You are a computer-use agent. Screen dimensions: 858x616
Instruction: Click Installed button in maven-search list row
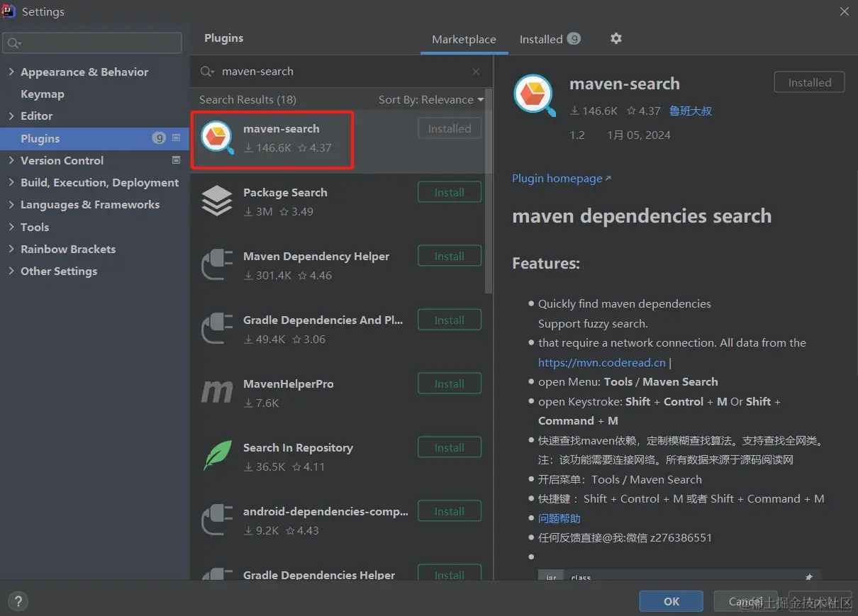[x=450, y=128]
